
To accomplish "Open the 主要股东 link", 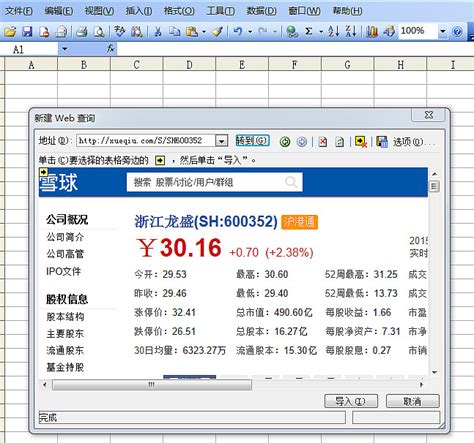I will click(65, 334).
